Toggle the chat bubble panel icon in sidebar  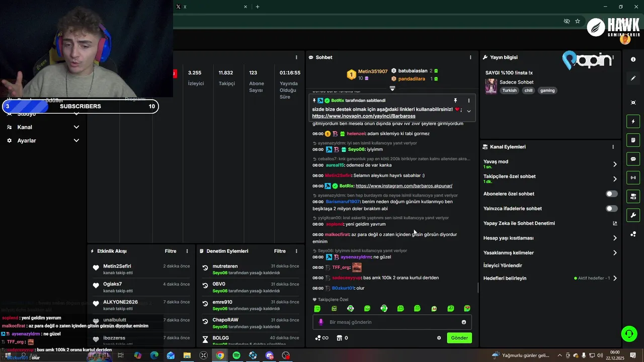point(633,159)
